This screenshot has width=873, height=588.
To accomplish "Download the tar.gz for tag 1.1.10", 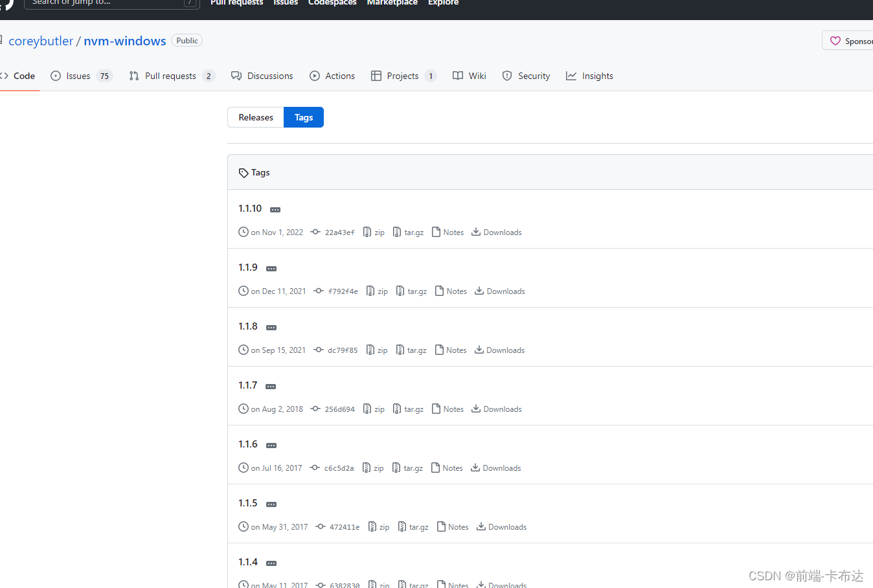I will tap(408, 232).
